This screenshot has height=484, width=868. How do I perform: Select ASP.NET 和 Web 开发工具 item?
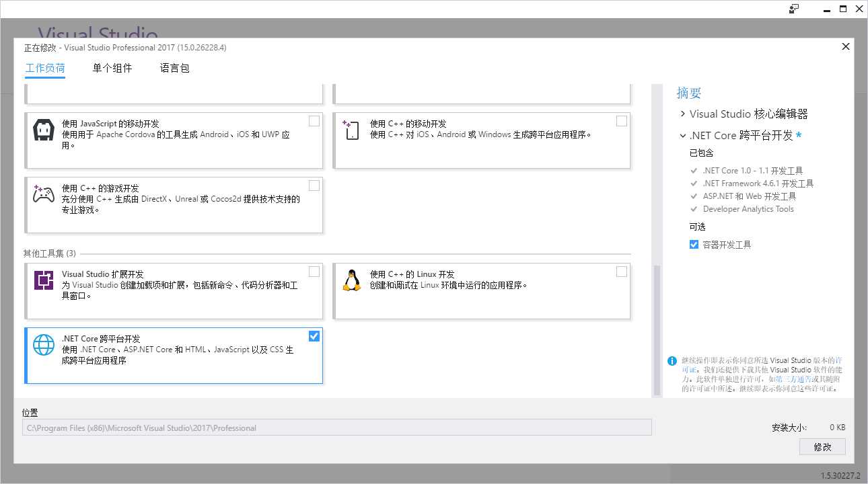coord(749,196)
